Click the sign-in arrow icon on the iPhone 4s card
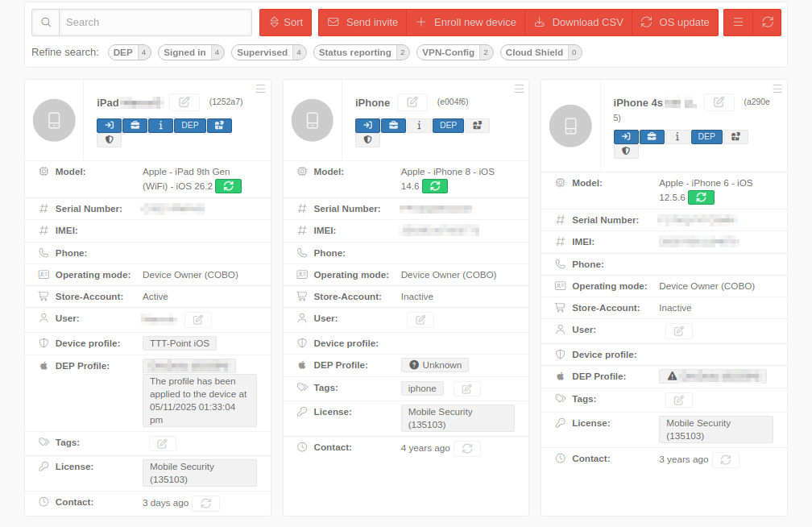The height and width of the screenshot is (527, 812). 626,136
